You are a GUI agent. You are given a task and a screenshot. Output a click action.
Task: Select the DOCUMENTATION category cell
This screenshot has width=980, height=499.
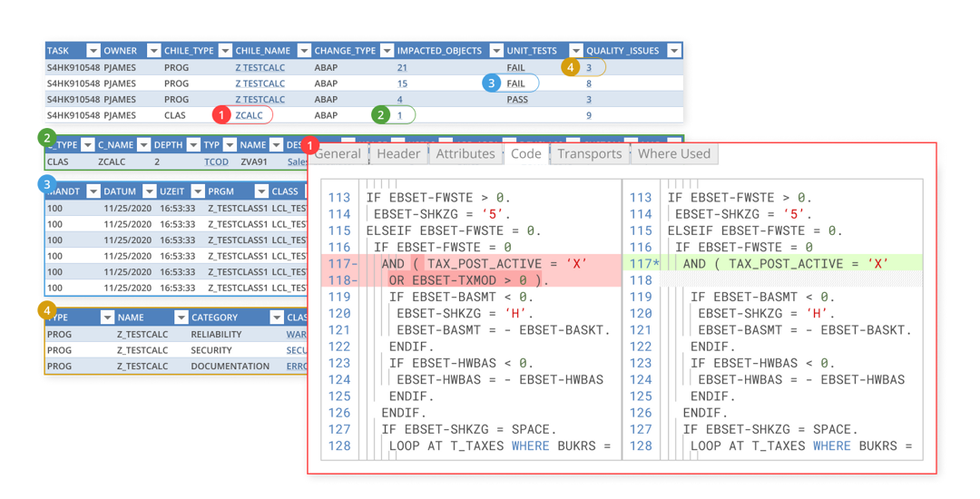pos(230,367)
